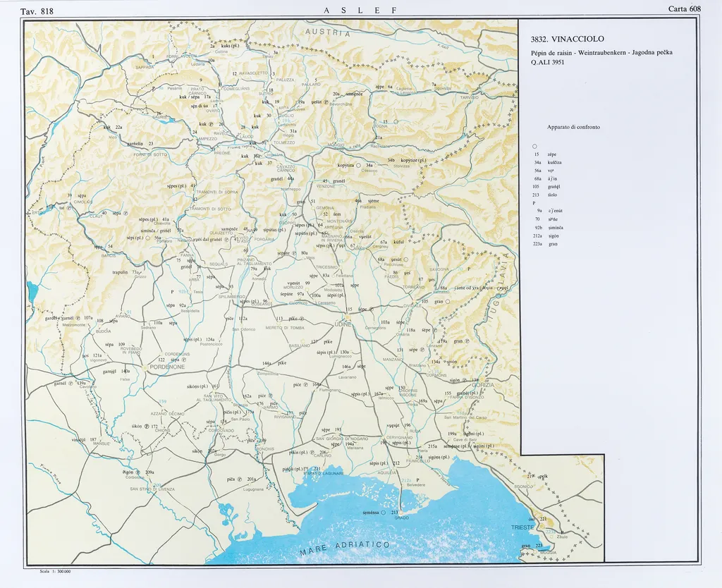Viewport: 722px width, 588px height.
Task: Click the Pordenone city marker
Action: [x=146, y=367]
